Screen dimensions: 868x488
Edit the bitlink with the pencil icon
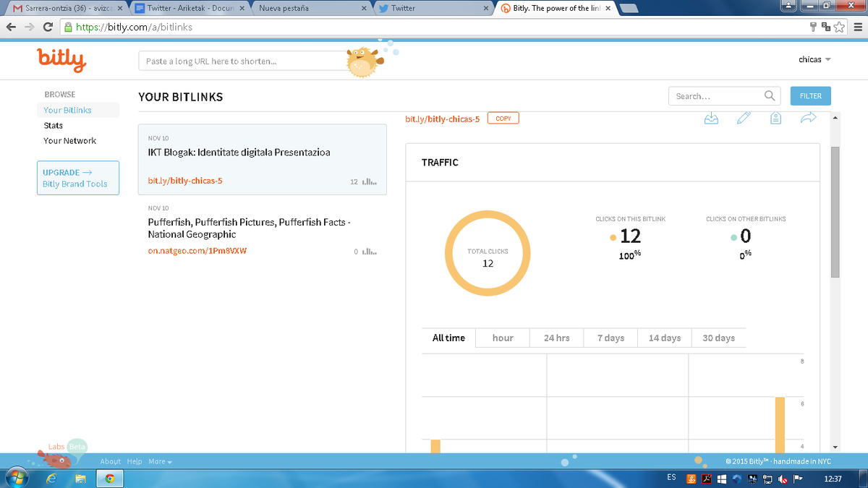click(x=744, y=119)
